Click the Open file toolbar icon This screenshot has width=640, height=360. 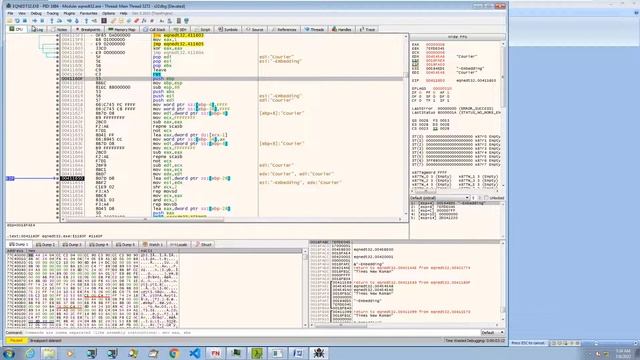click(x=9, y=20)
